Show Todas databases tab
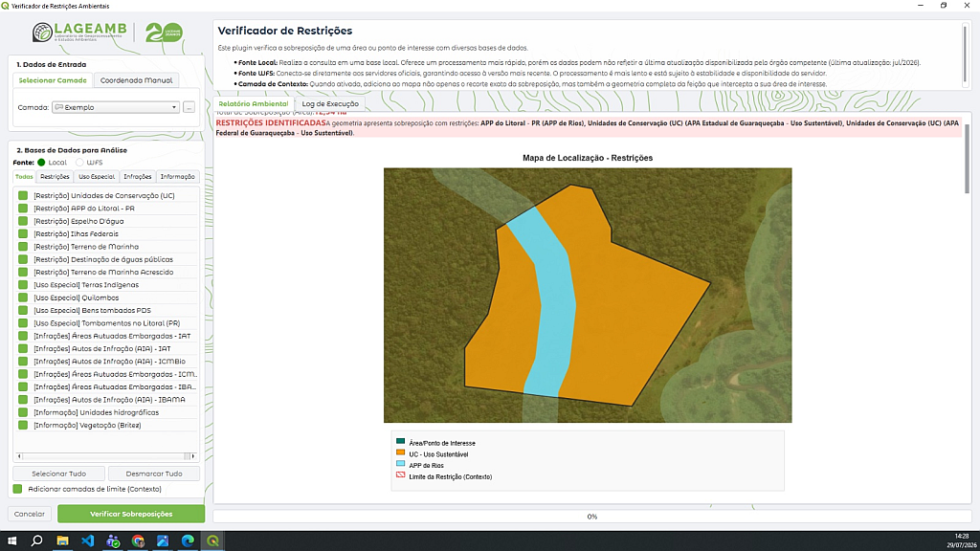Viewport: 980px width, 551px height. pos(24,177)
